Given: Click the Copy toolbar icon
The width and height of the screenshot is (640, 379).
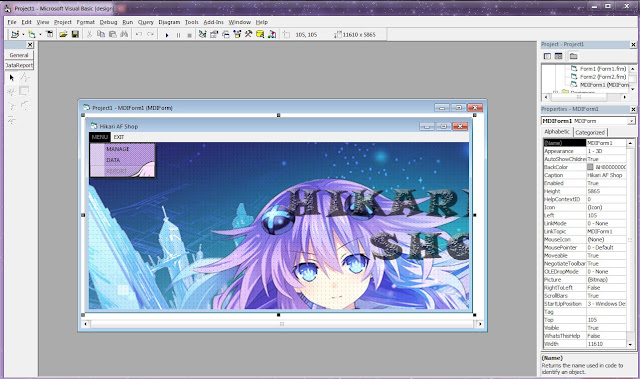Looking at the screenshot, I should pyautogui.click(x=101, y=35).
